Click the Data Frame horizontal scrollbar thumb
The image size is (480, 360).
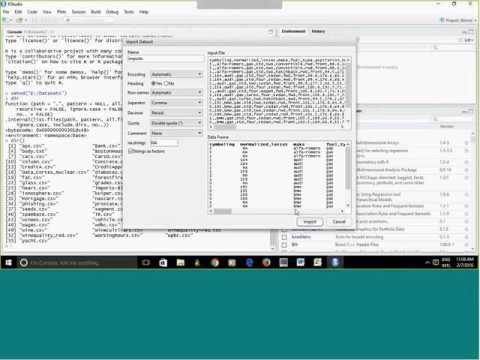[223, 211]
